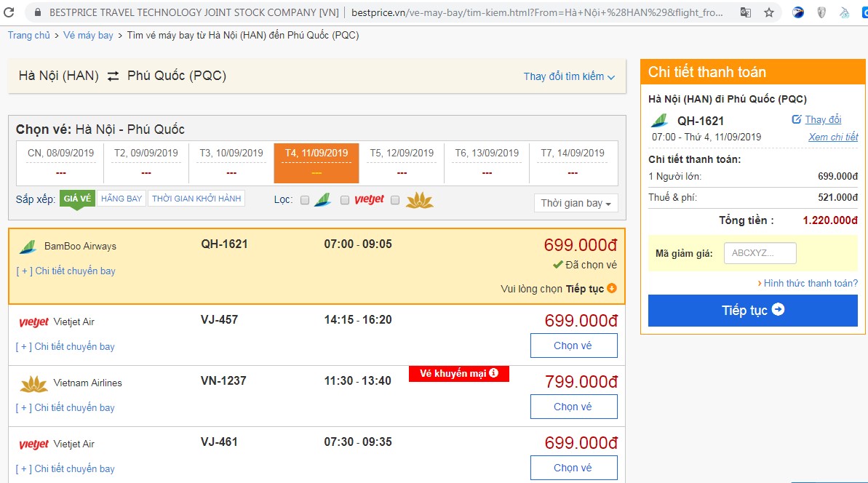Click the Thay đổi link in payment panel
This screenshot has height=483, width=868.
tap(823, 119)
